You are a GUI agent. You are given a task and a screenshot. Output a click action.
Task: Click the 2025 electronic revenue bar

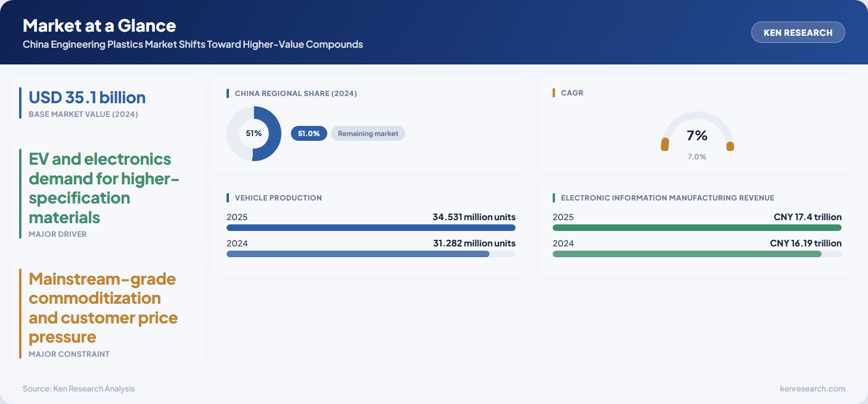click(x=697, y=227)
